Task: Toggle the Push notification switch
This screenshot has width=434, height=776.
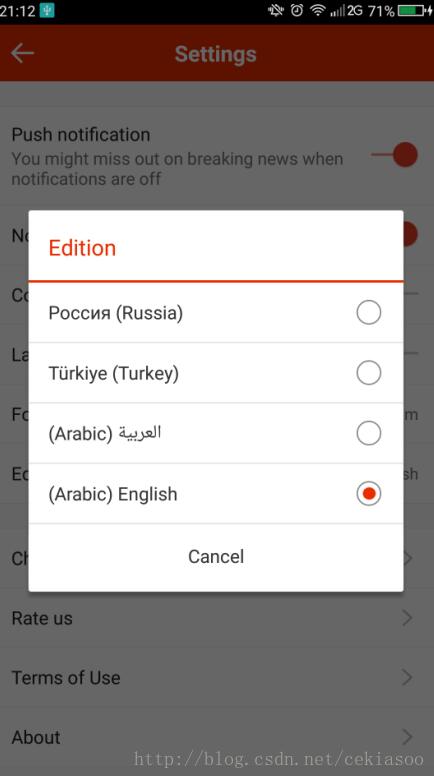Action: tap(395, 154)
